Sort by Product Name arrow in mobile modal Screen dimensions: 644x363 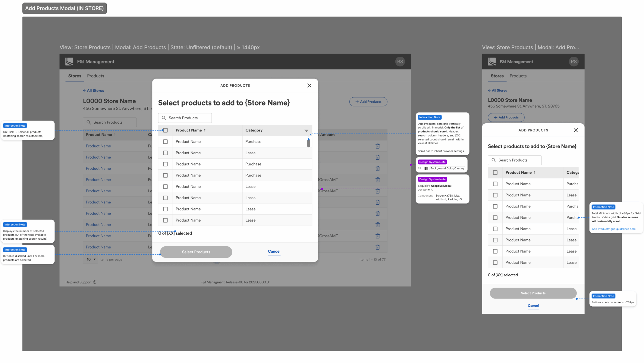pos(534,172)
